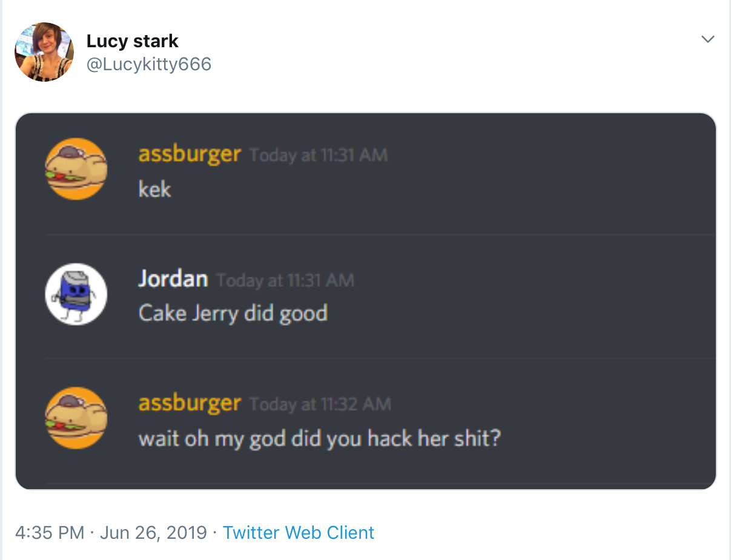
Task: Click the 'Cake Jerry did good' message
Action: click(233, 314)
